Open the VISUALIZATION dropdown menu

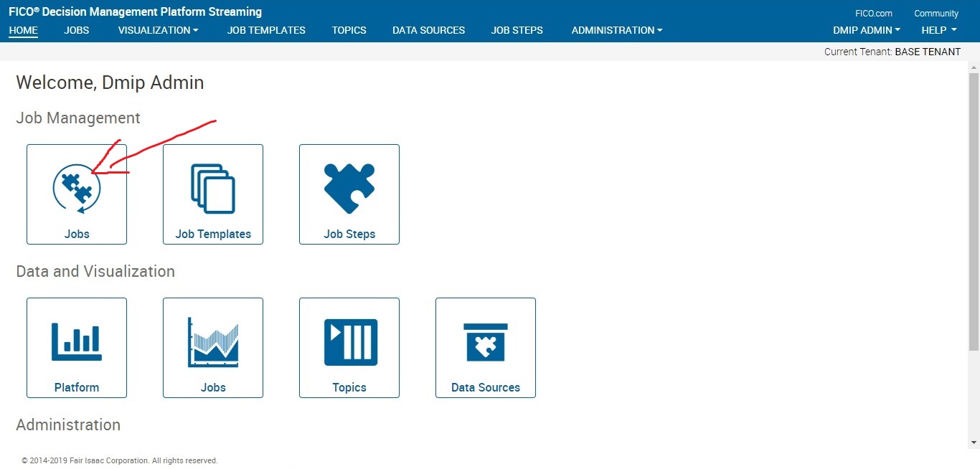[157, 30]
